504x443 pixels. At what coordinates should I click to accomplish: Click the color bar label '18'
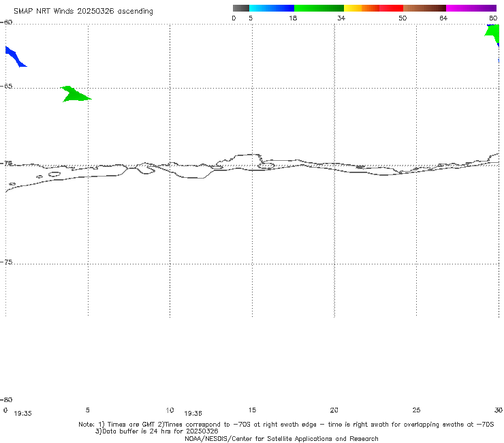[x=293, y=18]
